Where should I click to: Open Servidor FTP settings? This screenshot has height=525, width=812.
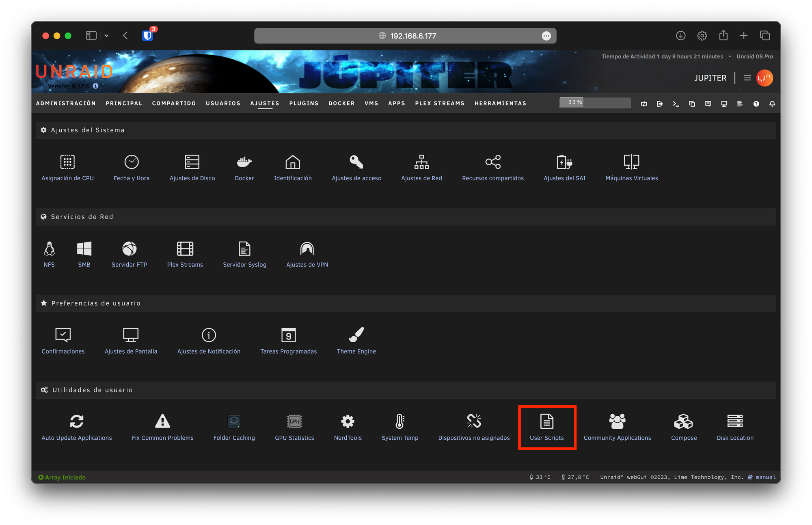129,255
